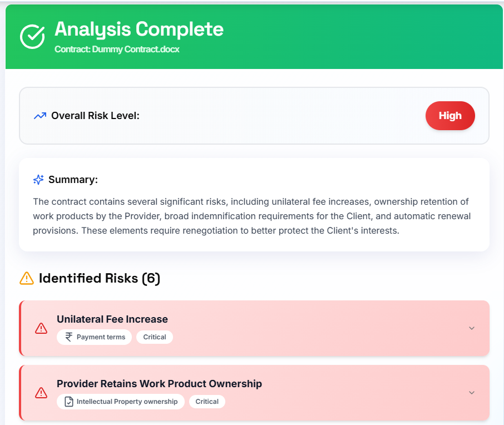
Task: Click the Provider Retains Work Product Ownership title
Action: click(159, 384)
